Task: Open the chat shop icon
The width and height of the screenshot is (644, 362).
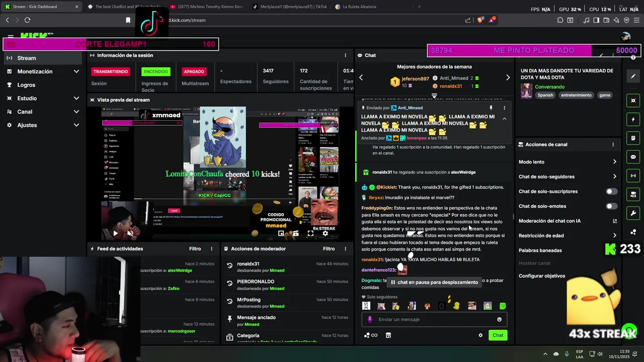Action: (x=388, y=335)
